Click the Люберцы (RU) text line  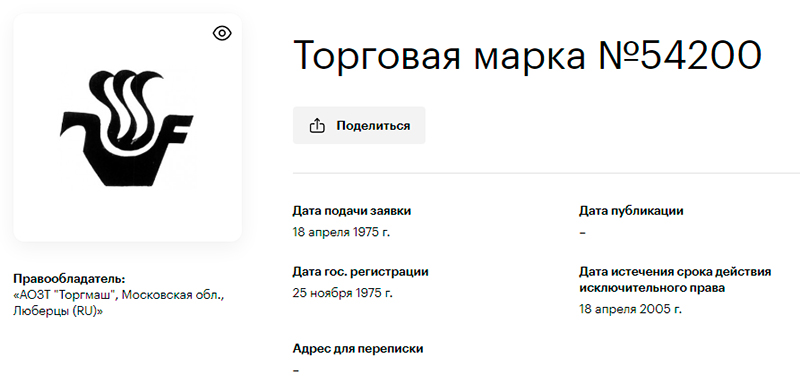click(x=58, y=311)
